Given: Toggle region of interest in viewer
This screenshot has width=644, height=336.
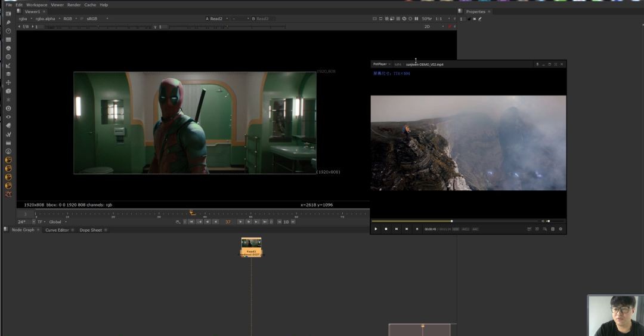Looking at the screenshot, I should pos(380,19).
